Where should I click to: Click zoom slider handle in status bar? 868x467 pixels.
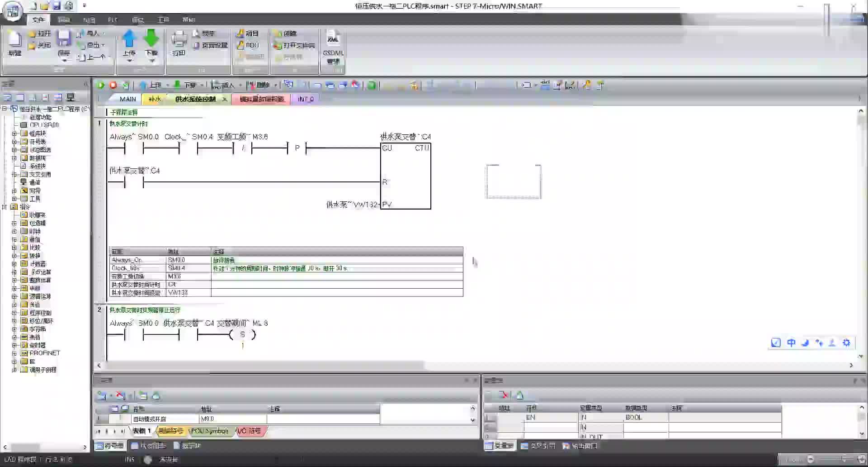pos(844,459)
